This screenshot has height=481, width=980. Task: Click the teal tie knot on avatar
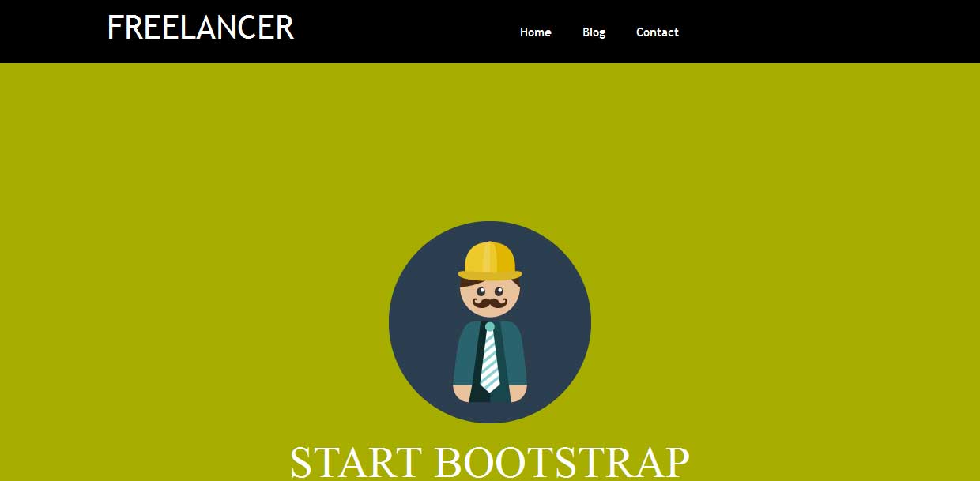490,326
